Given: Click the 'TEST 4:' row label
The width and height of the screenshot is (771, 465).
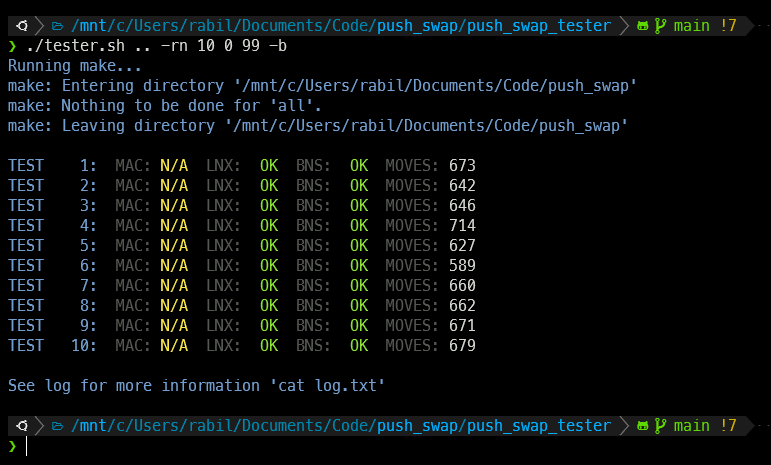Looking at the screenshot, I should click(52, 226).
